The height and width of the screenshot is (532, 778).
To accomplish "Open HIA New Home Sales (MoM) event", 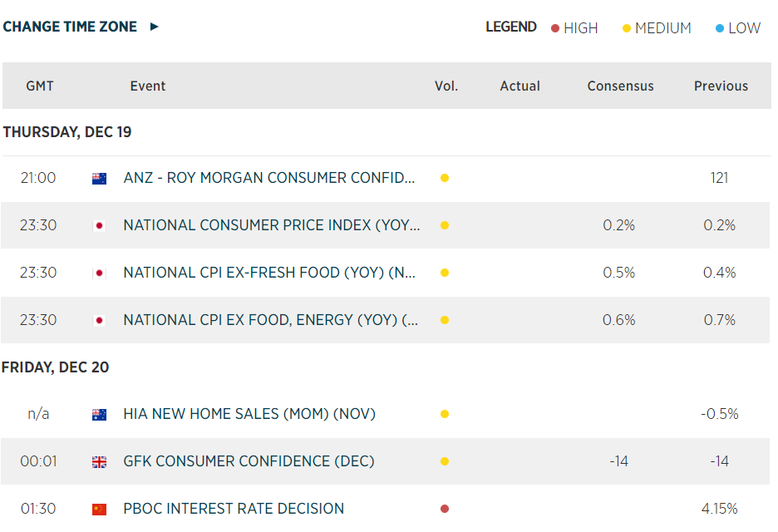I will [x=249, y=414].
